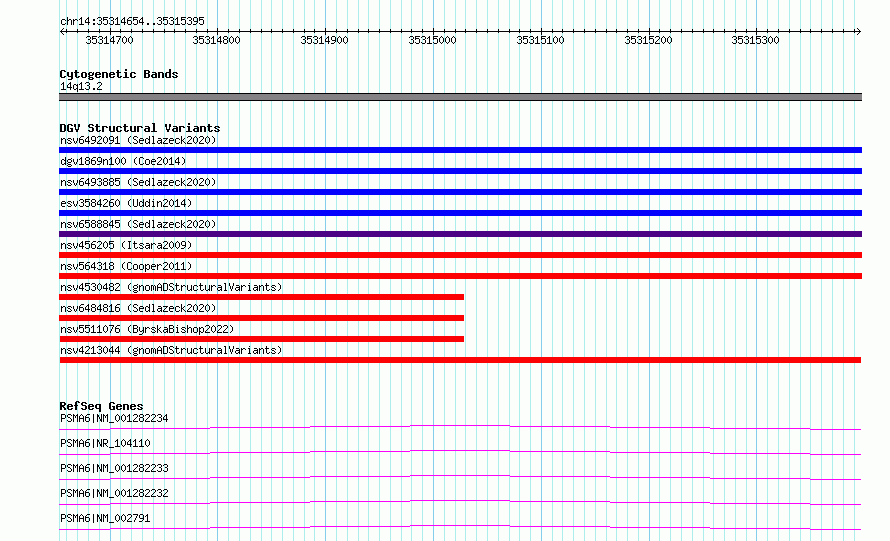
Task: Click the blue bar under dgv1869n100
Action: tap(460, 171)
